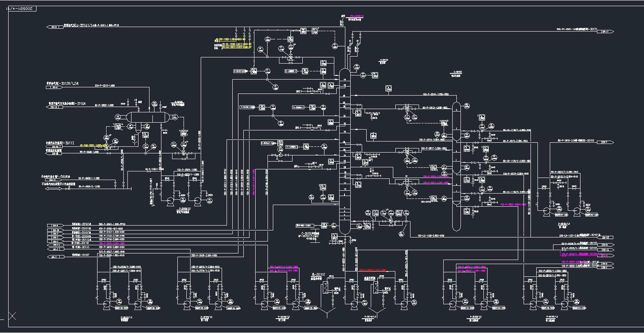Click the 100-P-0514 pipe label text

pos(435,95)
